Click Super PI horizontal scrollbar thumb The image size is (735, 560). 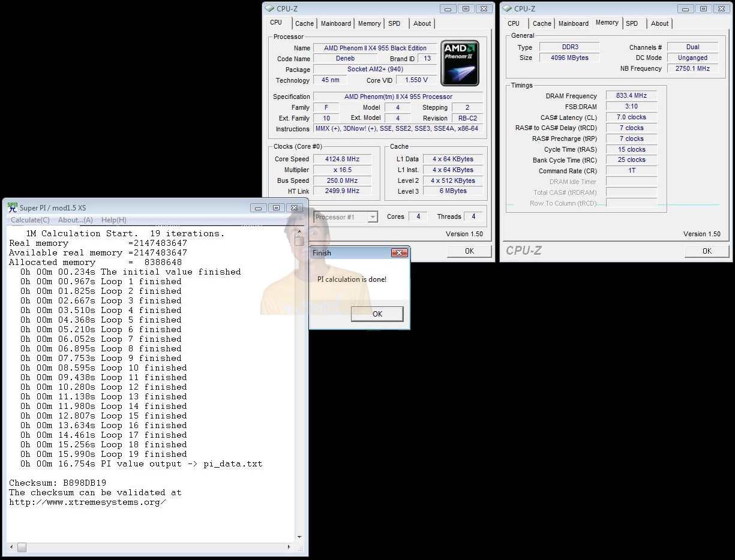22,547
